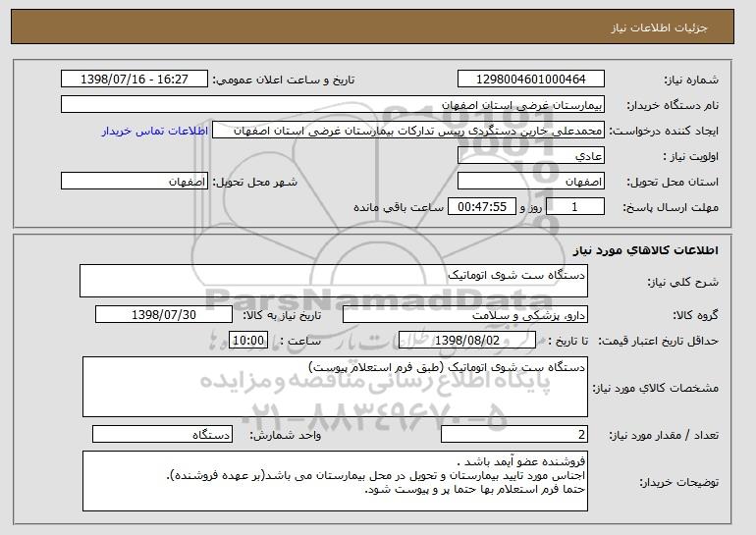
Task: Click the section heading اطلاعات کالاهای مورد نیاز
Action: (x=646, y=250)
